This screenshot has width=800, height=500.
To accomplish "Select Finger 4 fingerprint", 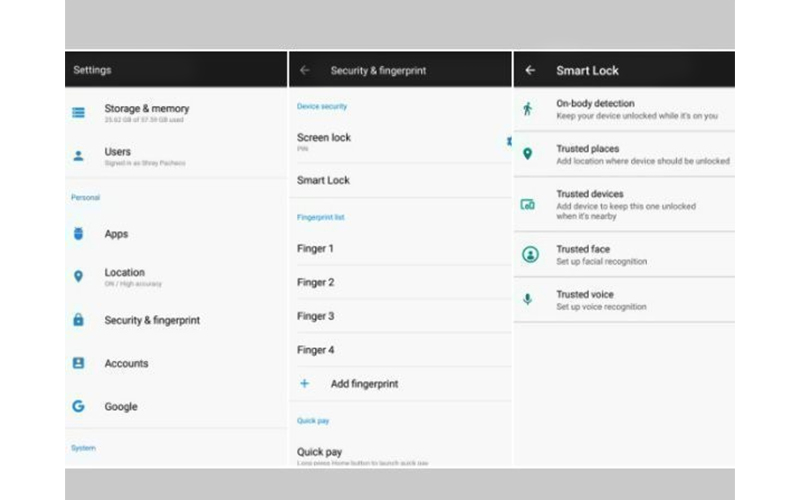I will pos(400,350).
